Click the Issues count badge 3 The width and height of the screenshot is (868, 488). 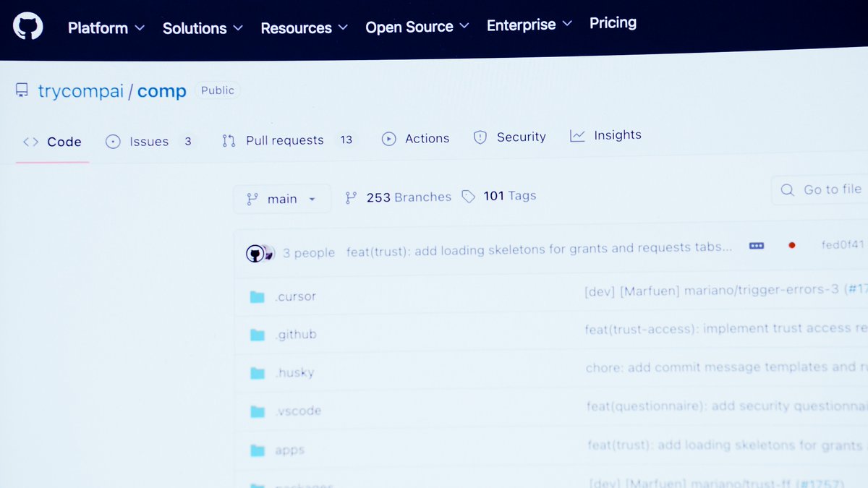[187, 141]
